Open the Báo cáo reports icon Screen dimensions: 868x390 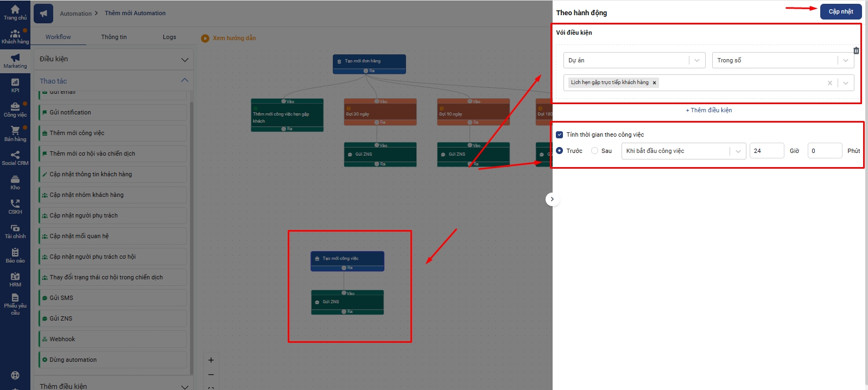pyautogui.click(x=15, y=255)
